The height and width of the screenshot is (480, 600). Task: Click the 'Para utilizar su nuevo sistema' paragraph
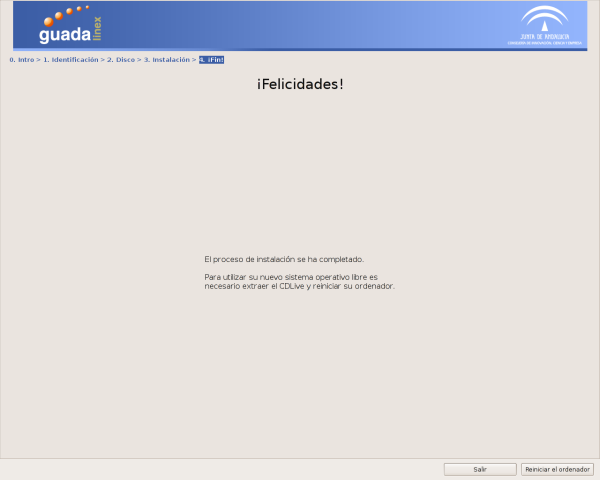[x=290, y=276]
